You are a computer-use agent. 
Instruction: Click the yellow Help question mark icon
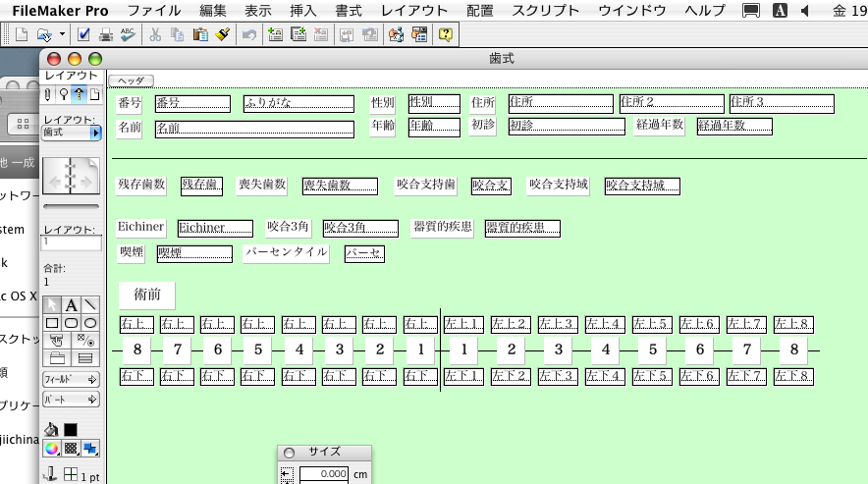[x=446, y=35]
